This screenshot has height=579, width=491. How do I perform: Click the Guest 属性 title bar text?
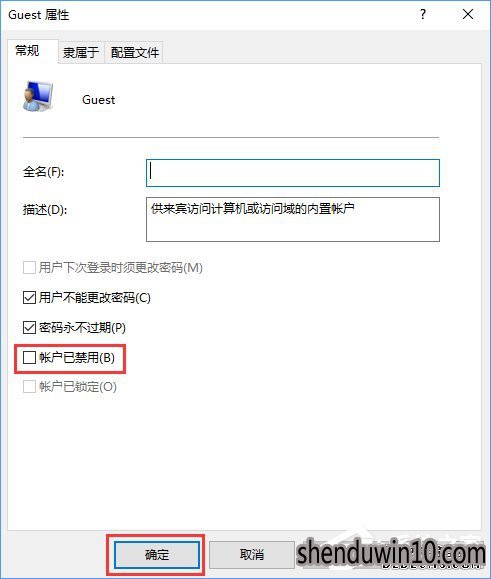pos(39,15)
